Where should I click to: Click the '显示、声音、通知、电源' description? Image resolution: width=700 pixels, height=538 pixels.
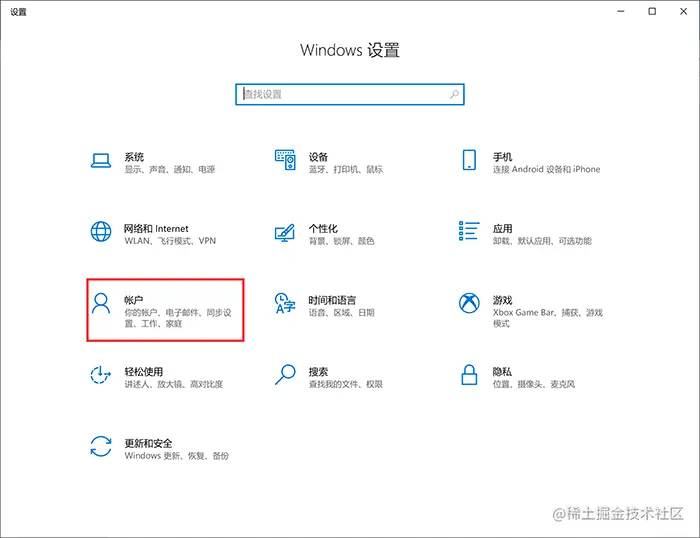click(170, 169)
